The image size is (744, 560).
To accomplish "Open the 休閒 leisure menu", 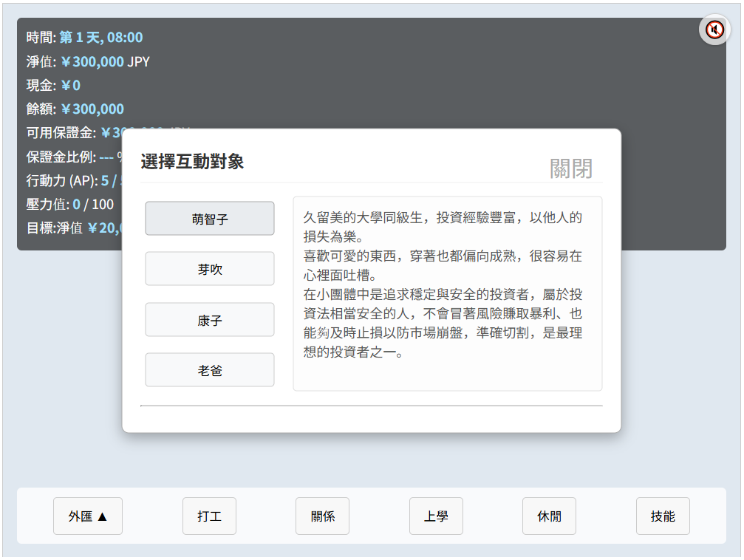I will [x=549, y=516].
